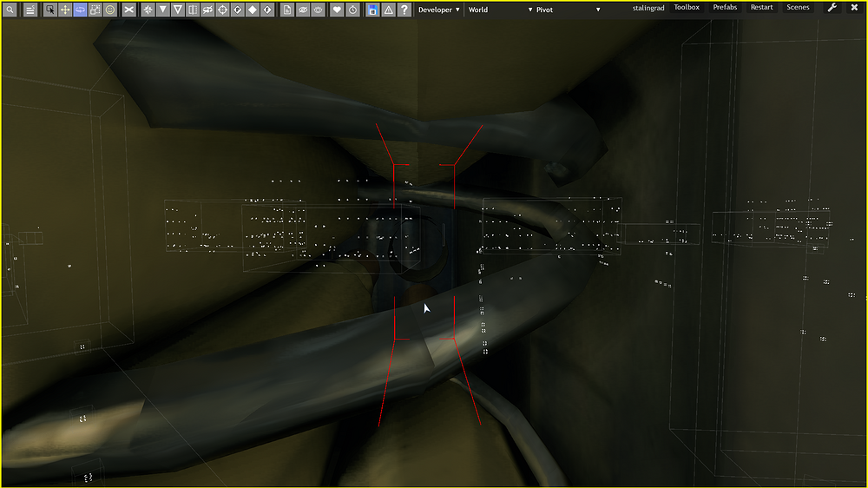Click the magnifier search icon

tap(10, 10)
